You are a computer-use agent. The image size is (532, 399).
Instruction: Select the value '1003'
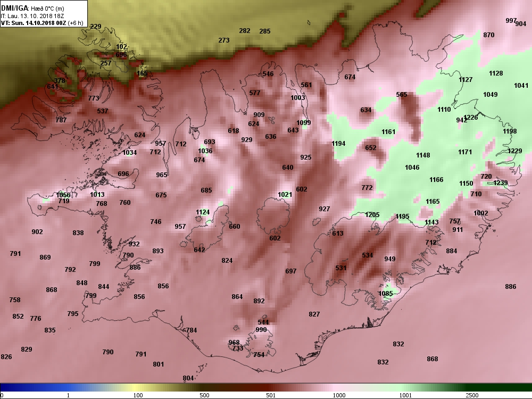(x=298, y=98)
